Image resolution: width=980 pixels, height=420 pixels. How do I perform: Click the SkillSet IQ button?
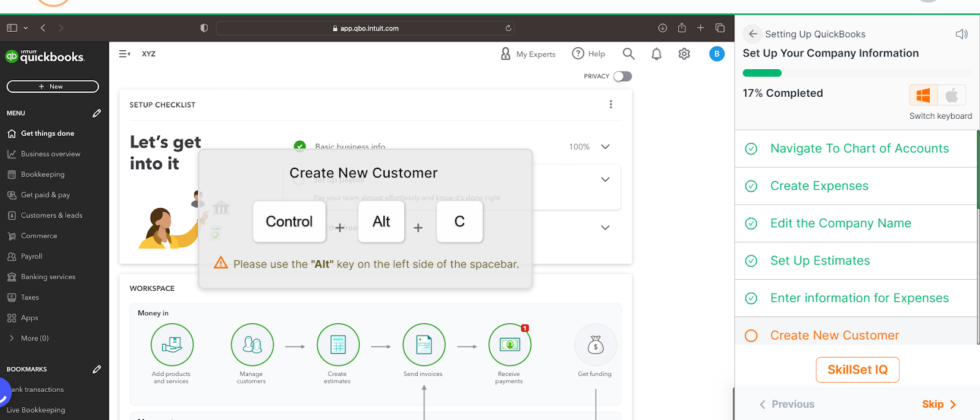(x=858, y=370)
